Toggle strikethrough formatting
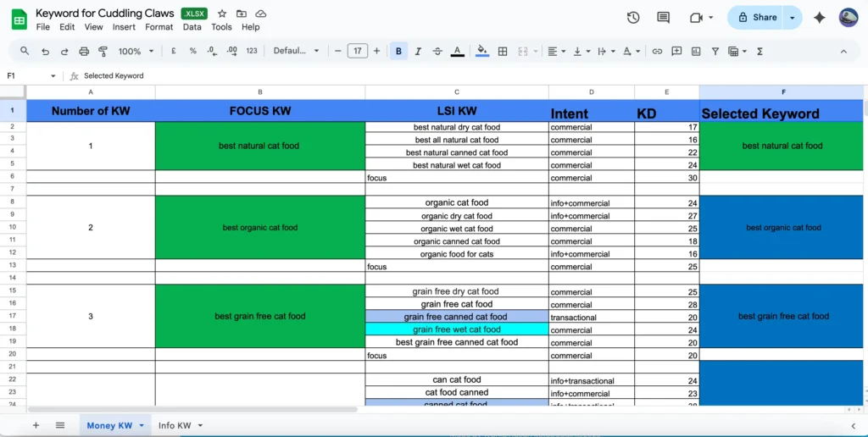This screenshot has height=437, width=868. tap(437, 52)
